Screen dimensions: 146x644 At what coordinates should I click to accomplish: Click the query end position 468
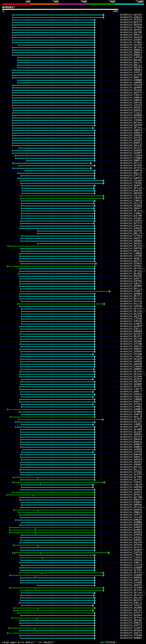click(x=115, y=11)
